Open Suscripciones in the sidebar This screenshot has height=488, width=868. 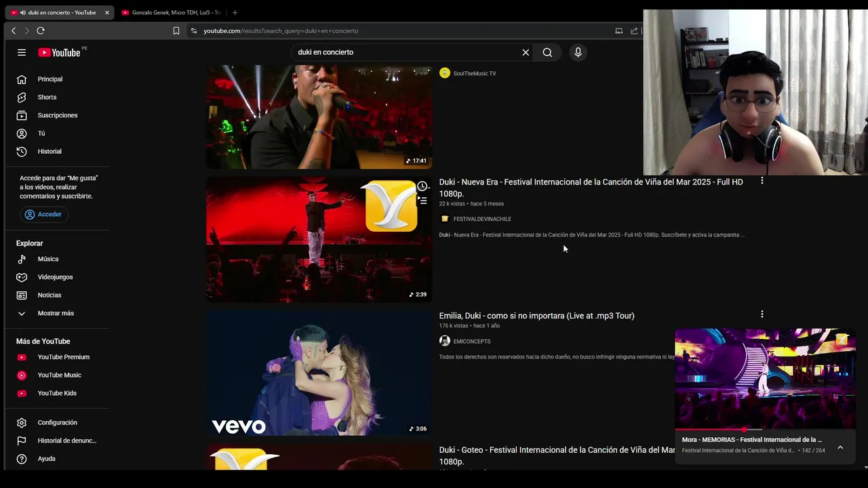coord(57,115)
